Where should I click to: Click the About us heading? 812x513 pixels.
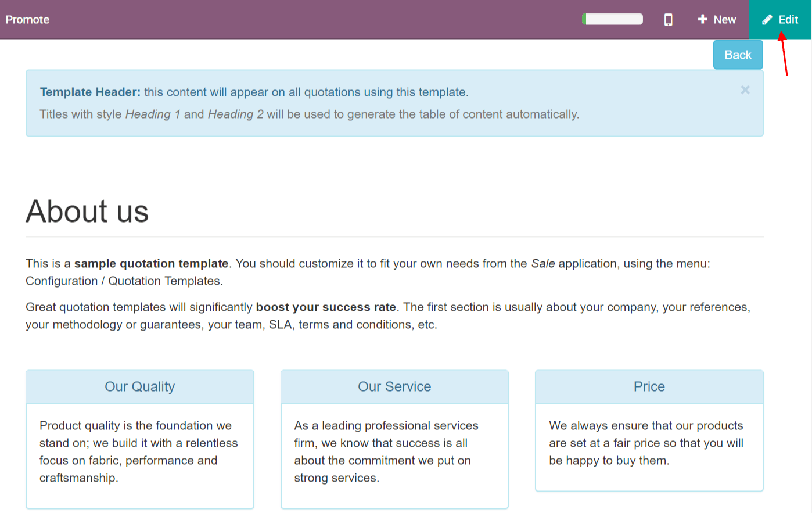[x=87, y=211]
